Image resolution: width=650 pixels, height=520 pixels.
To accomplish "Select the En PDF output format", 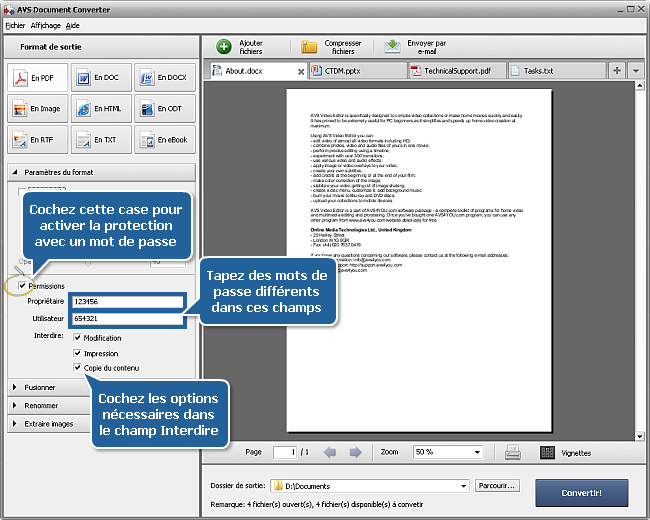I will click(x=37, y=78).
